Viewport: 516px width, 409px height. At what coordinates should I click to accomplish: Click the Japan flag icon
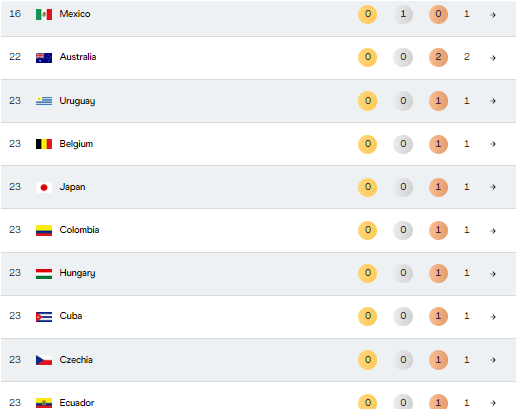(44, 187)
